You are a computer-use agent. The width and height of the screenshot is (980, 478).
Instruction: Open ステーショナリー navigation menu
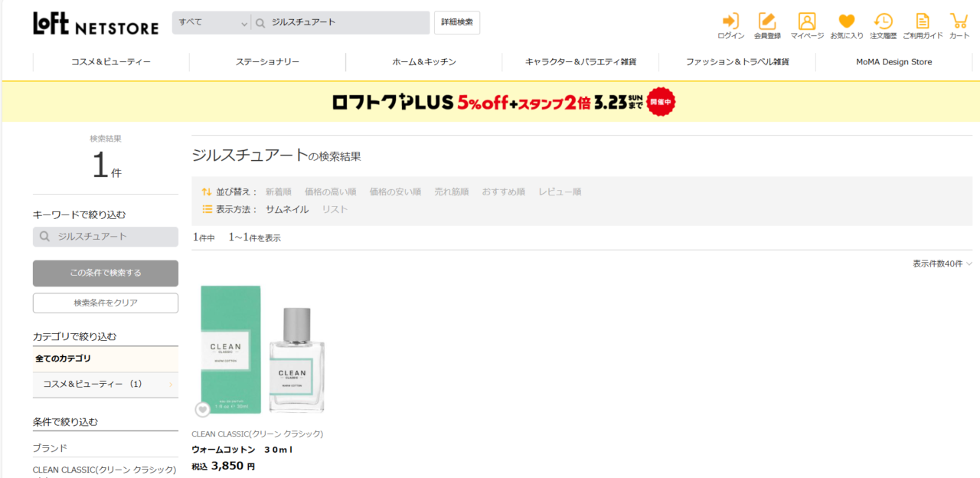(267, 62)
